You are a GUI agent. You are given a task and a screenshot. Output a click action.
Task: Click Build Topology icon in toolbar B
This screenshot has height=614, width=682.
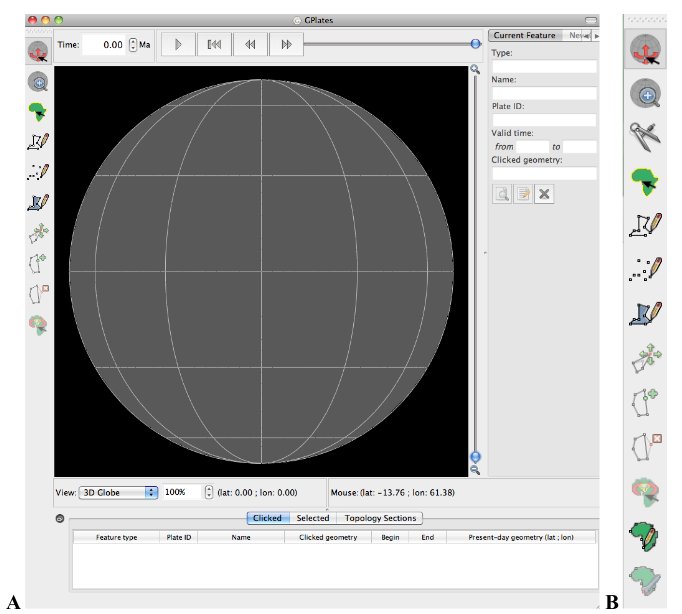(645, 537)
